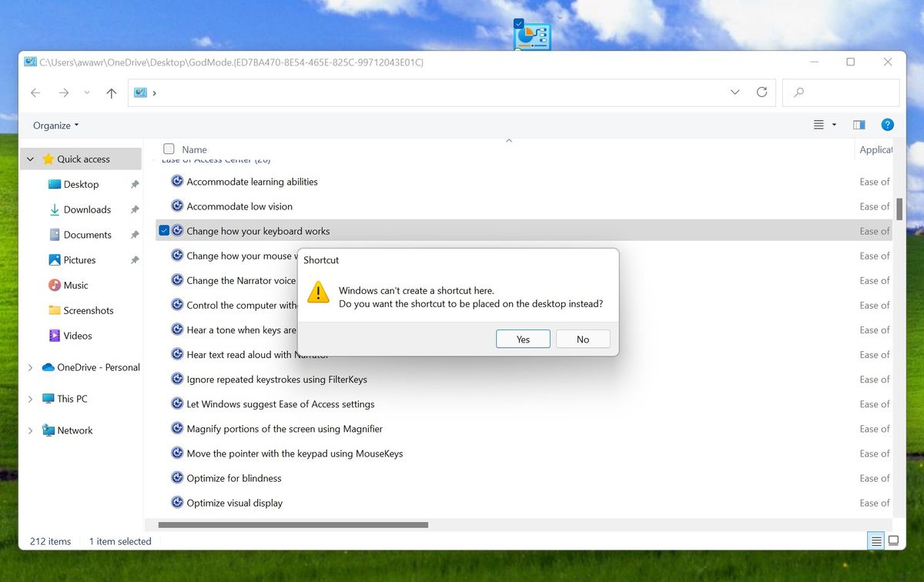Click the up one level navigation arrow
Image resolution: width=924 pixels, height=582 pixels.
pos(112,92)
